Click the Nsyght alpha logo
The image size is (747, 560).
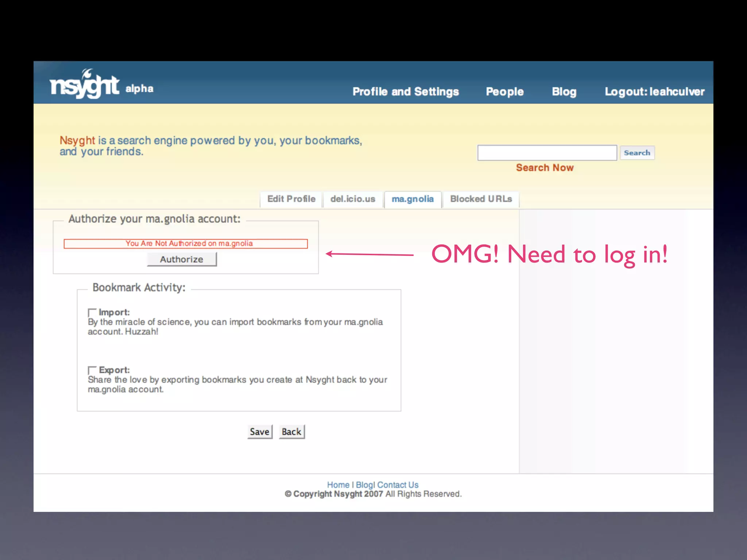click(x=101, y=84)
